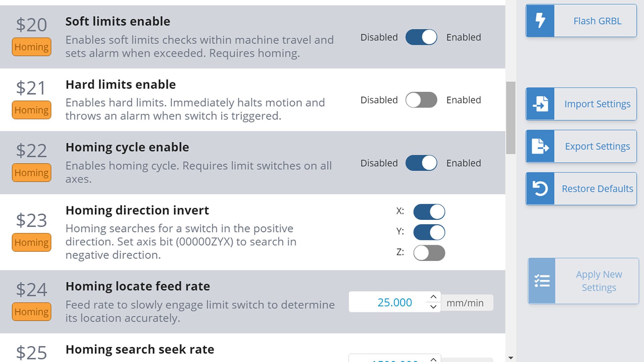Click the Flash GRBL button label
This screenshot has width=644, height=362.
[597, 21]
